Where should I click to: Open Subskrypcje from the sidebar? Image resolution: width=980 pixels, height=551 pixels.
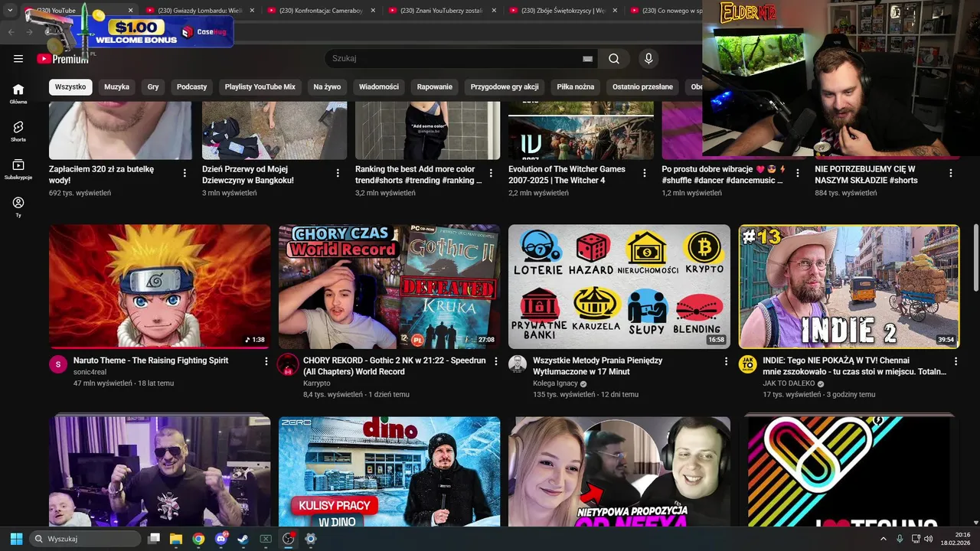(x=18, y=169)
